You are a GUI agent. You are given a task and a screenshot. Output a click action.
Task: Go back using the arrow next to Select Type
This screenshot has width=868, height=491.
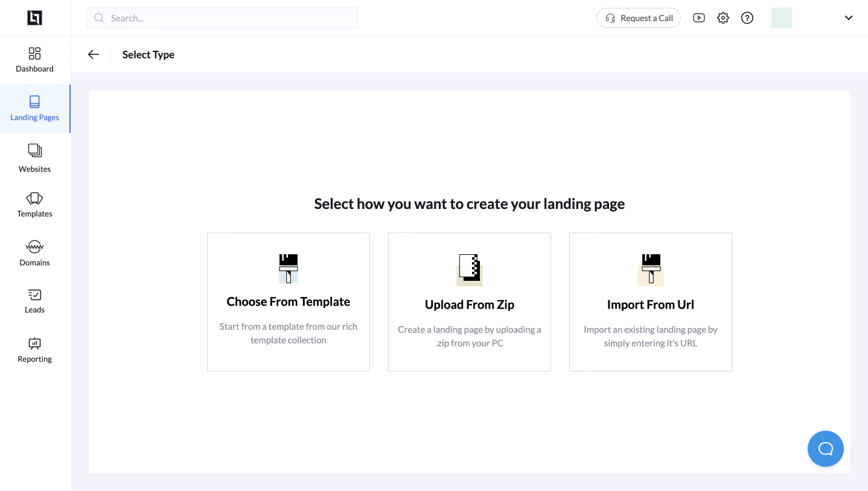93,54
